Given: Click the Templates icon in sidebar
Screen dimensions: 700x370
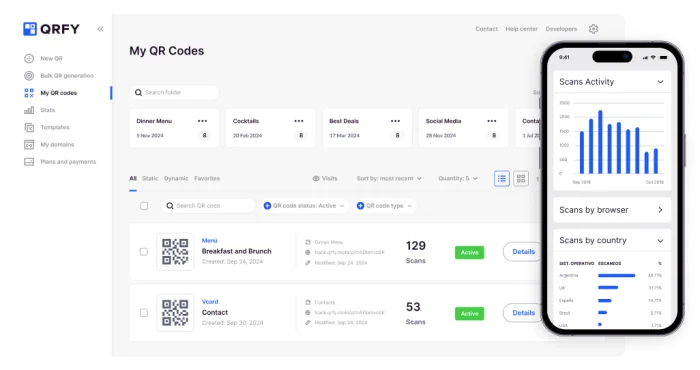Looking at the screenshot, I should pos(29,128).
